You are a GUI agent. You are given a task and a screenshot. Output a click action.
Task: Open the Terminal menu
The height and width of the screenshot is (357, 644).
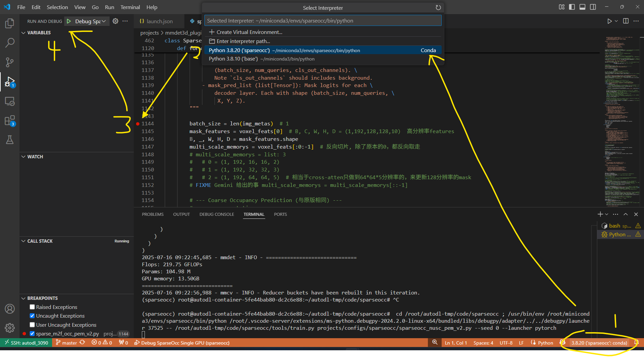[x=130, y=7]
